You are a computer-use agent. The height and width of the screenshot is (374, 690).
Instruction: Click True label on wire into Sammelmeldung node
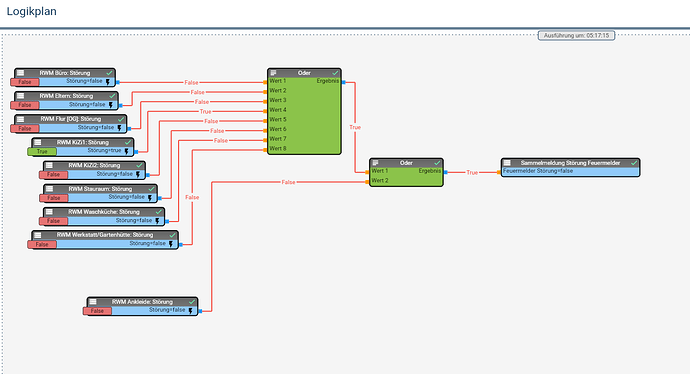point(472,172)
